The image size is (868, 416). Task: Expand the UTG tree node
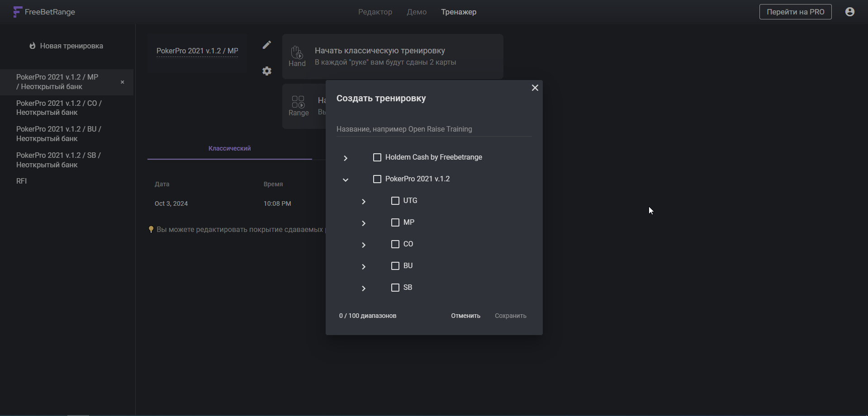point(364,201)
